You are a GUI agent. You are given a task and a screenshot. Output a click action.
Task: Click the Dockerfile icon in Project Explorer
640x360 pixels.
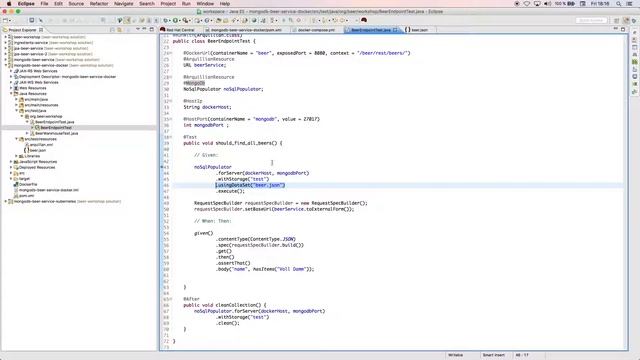[16, 184]
